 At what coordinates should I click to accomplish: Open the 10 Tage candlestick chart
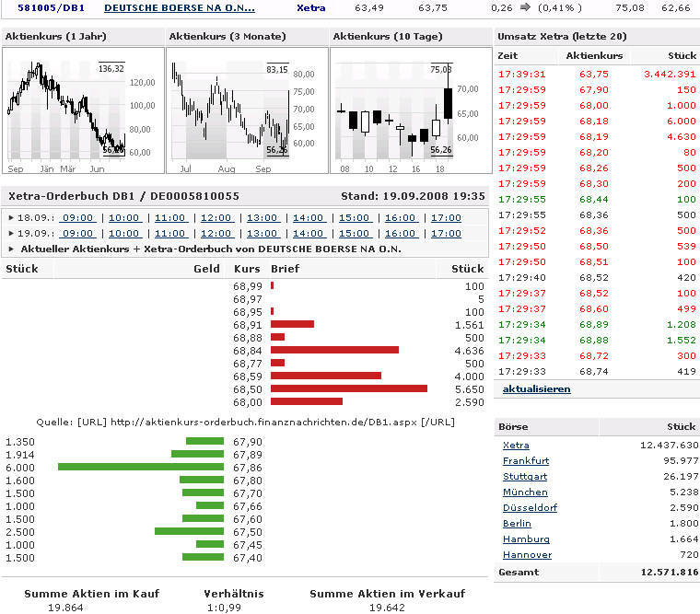(411, 110)
